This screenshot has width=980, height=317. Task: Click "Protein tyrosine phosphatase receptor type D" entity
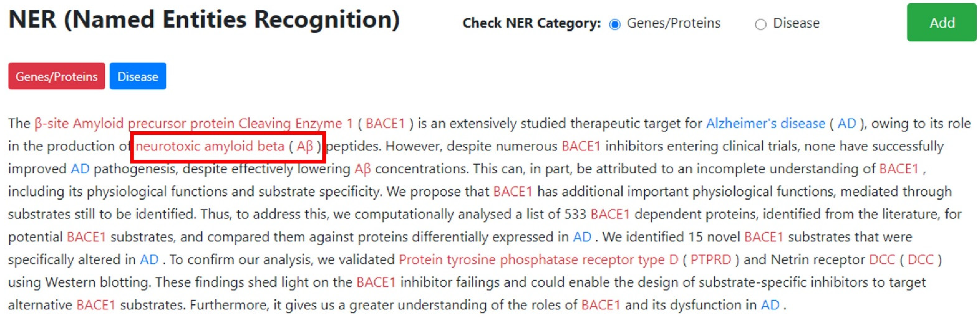(538, 260)
